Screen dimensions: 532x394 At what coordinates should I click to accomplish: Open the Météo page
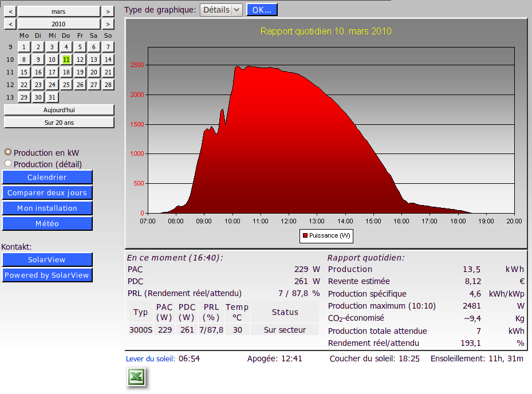pyautogui.click(x=47, y=224)
